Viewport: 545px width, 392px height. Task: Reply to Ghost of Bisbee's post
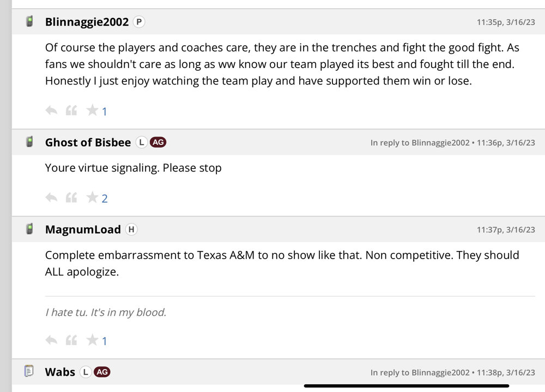[x=51, y=198]
